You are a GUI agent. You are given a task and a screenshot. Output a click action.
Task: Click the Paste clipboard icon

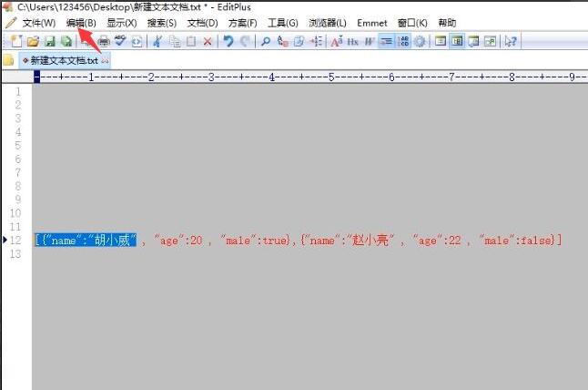pos(191,41)
